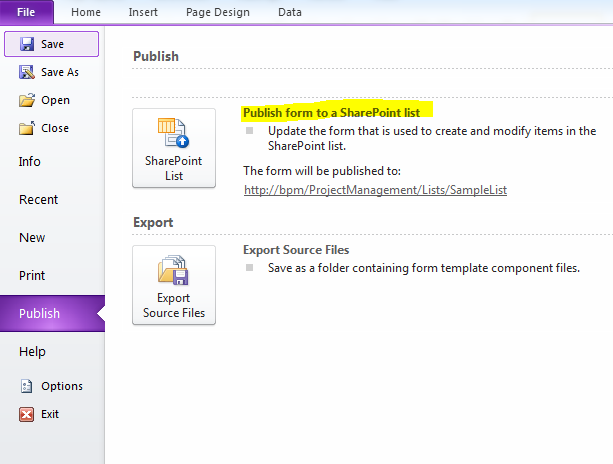Open the File tab
The image size is (613, 464).
point(26,12)
